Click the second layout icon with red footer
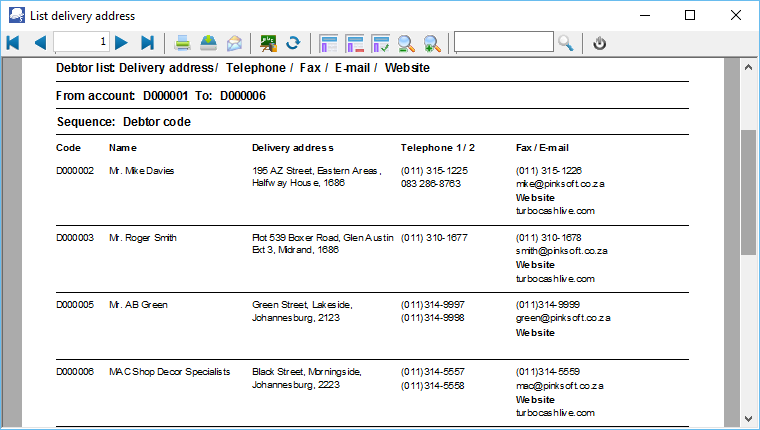The height and width of the screenshot is (430, 760). [x=355, y=42]
